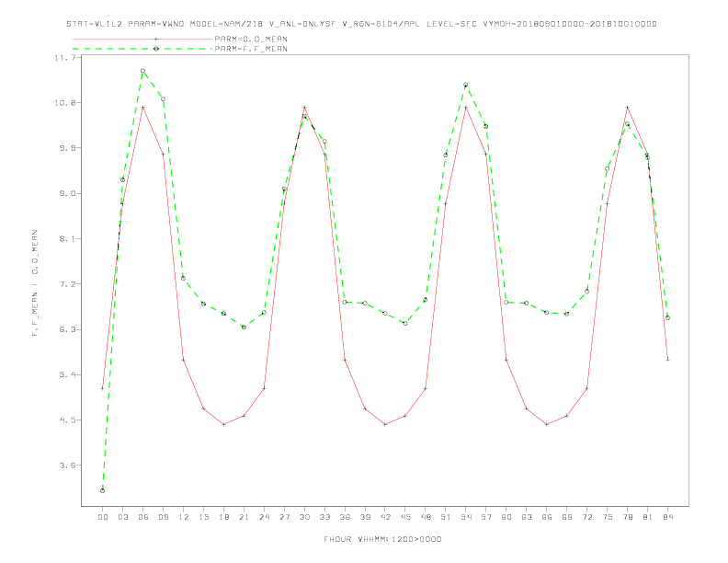Click the x-axis tick label 06
Viewport: 728px width, 563px height.
tap(143, 517)
